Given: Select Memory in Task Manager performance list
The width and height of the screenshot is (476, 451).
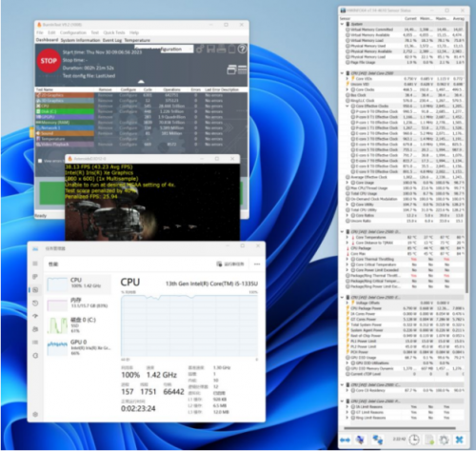Looking at the screenshot, I should tap(79, 304).
